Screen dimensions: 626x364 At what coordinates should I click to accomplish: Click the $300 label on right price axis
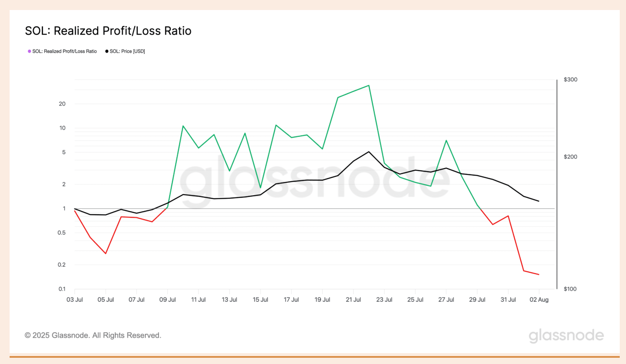tap(570, 80)
